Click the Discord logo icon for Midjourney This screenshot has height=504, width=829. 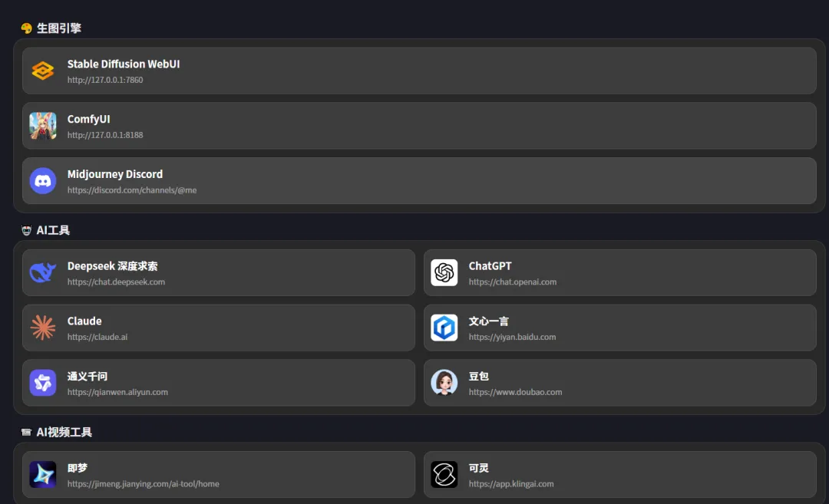43,181
